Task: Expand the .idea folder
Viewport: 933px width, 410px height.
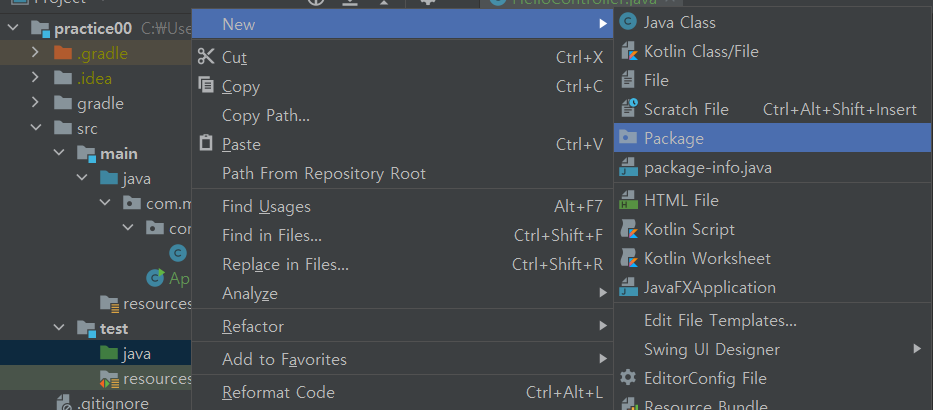Action: [35, 78]
